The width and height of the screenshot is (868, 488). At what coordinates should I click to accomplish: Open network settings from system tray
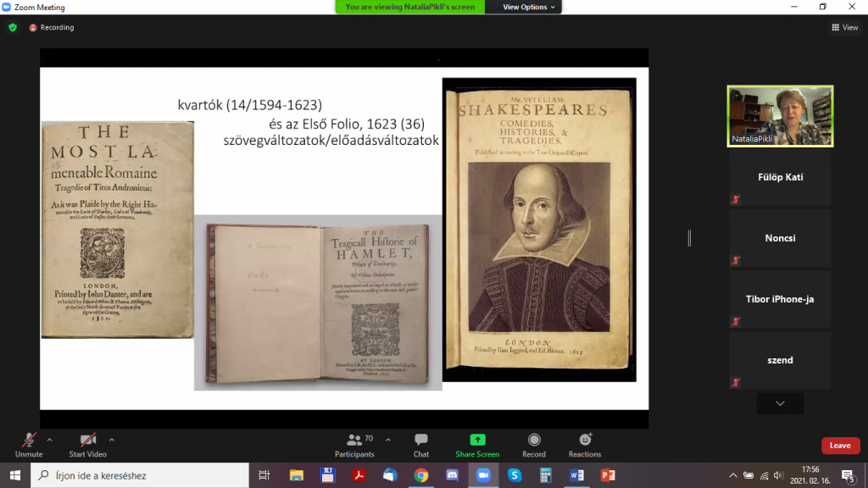pyautogui.click(x=764, y=475)
